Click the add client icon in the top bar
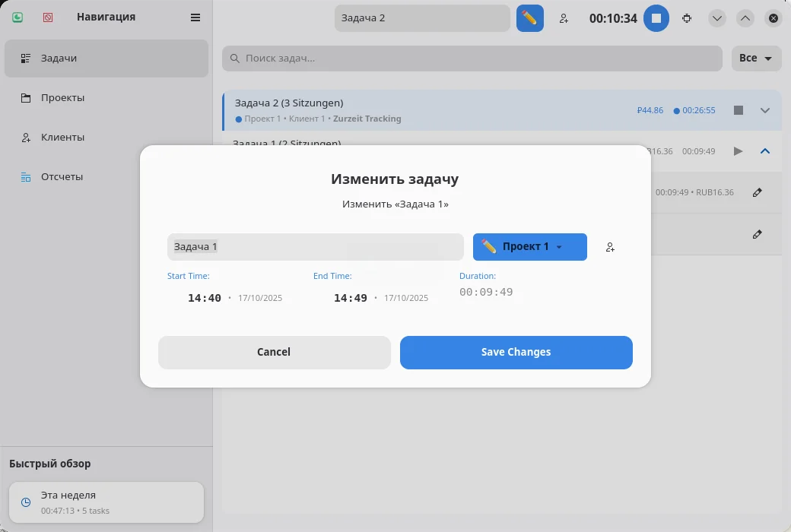 tap(564, 18)
